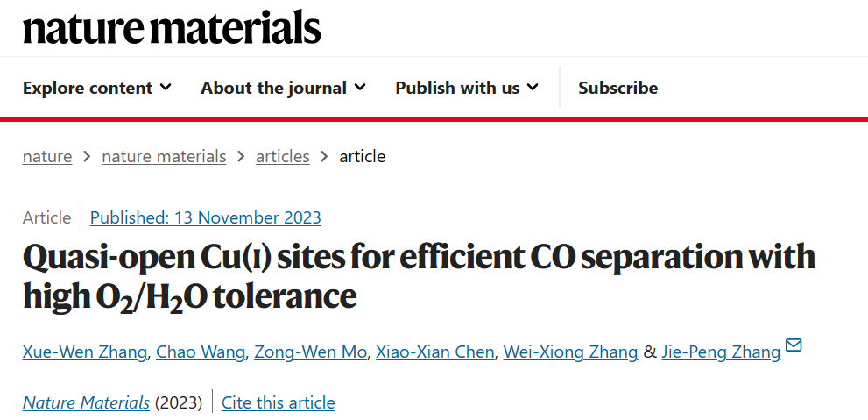Open author Chao Wang's details
This screenshot has height=420, width=868.
(x=201, y=352)
